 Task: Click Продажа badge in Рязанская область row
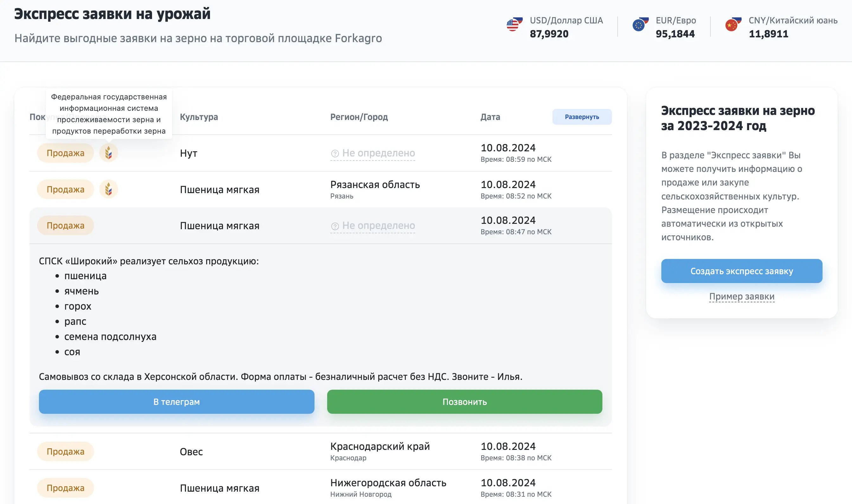click(65, 189)
